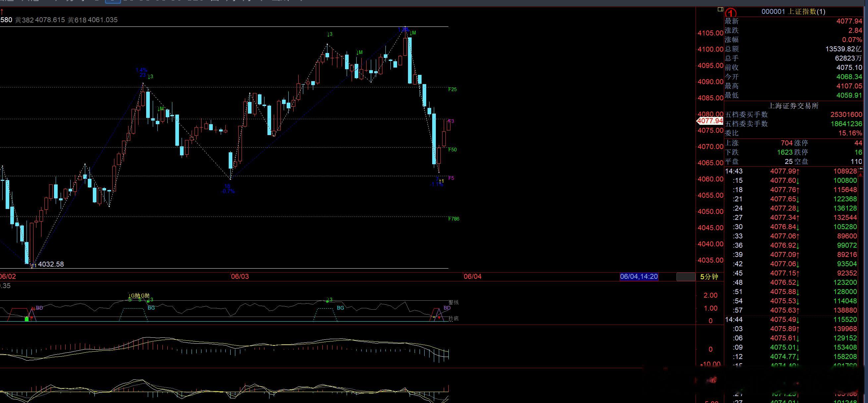Select the 五档委卖手数 18641236 row

(793, 124)
